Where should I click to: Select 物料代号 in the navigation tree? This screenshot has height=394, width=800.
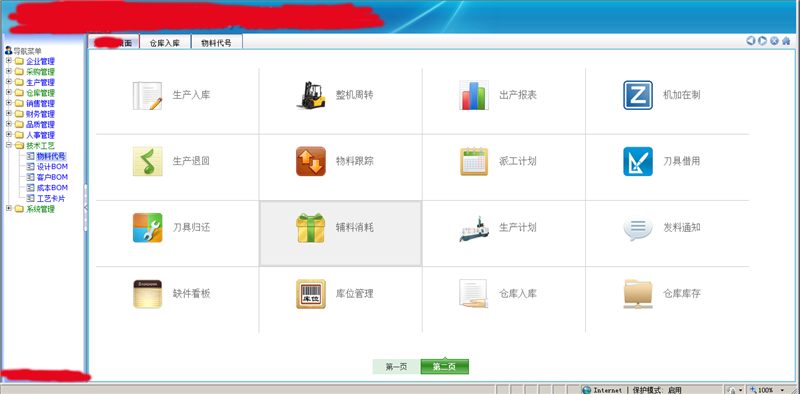click(x=51, y=156)
